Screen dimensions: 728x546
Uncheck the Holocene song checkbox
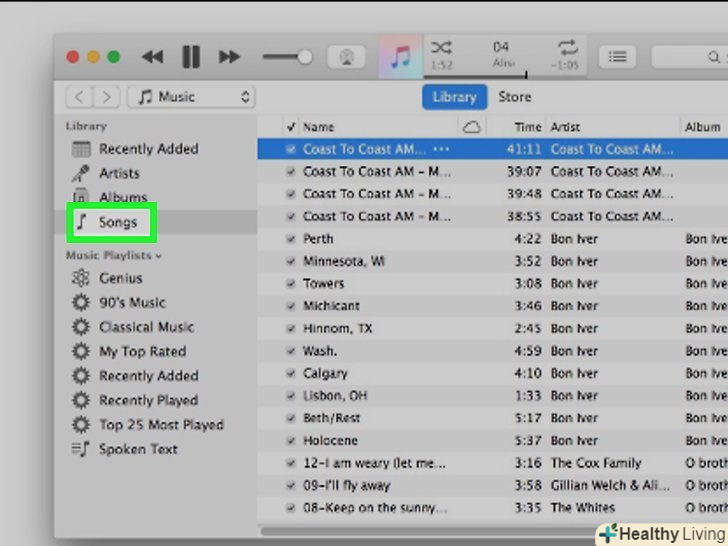click(290, 440)
